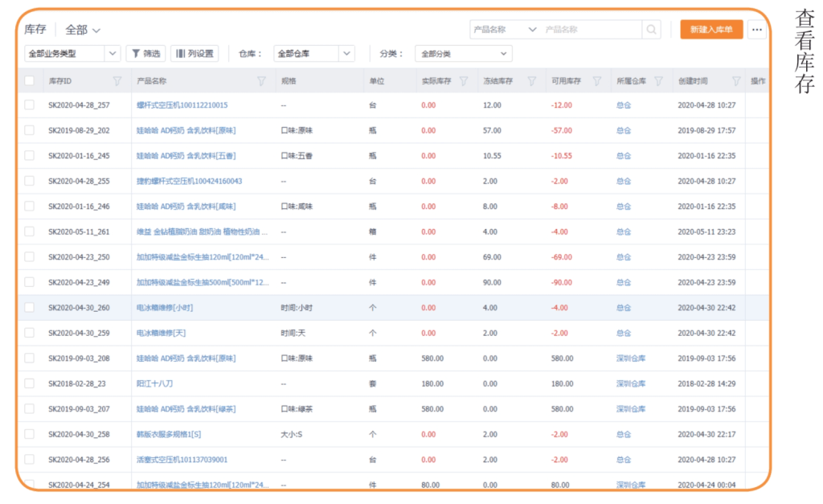Click filter icon on 所属仓库 column
823x504 pixels.
click(658, 81)
